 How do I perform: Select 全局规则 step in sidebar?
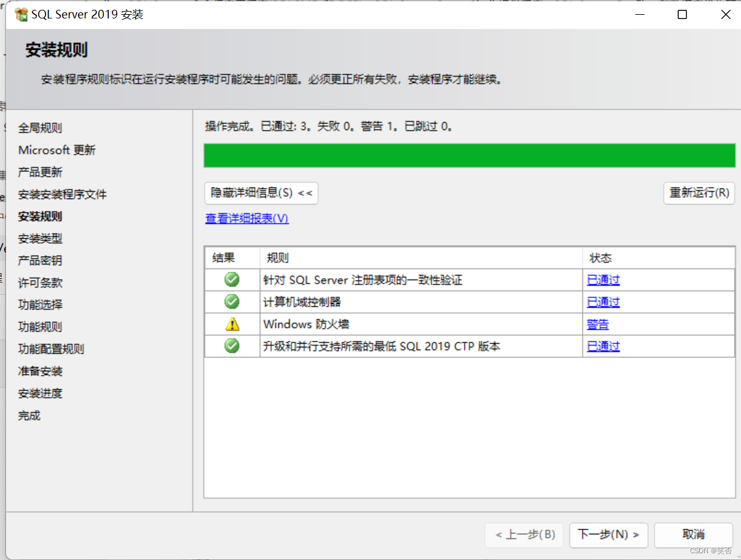point(40,128)
